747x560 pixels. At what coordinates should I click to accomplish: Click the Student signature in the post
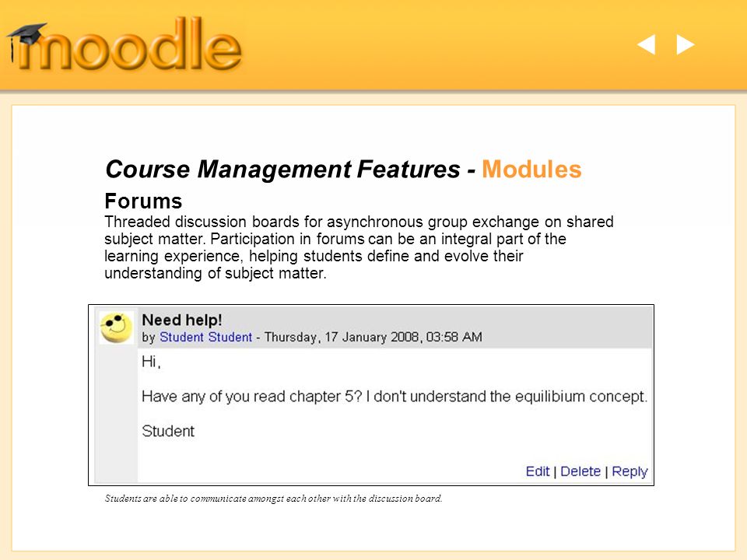(168, 431)
